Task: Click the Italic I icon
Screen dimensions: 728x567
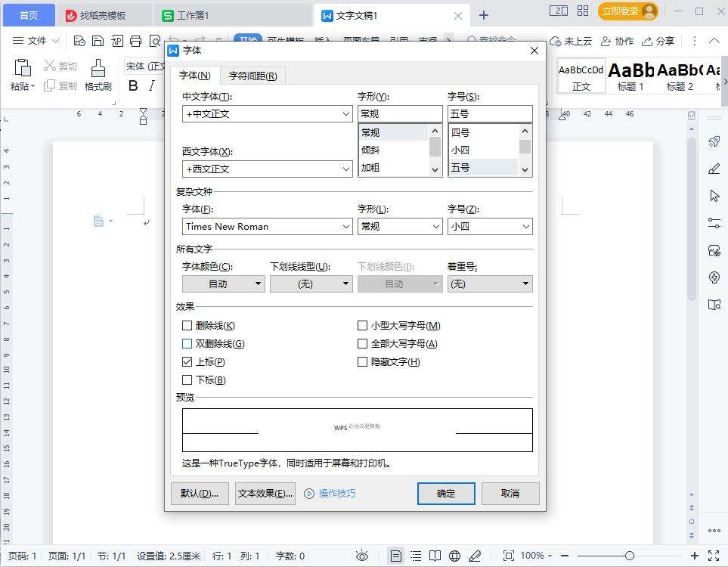Action: coord(152,85)
